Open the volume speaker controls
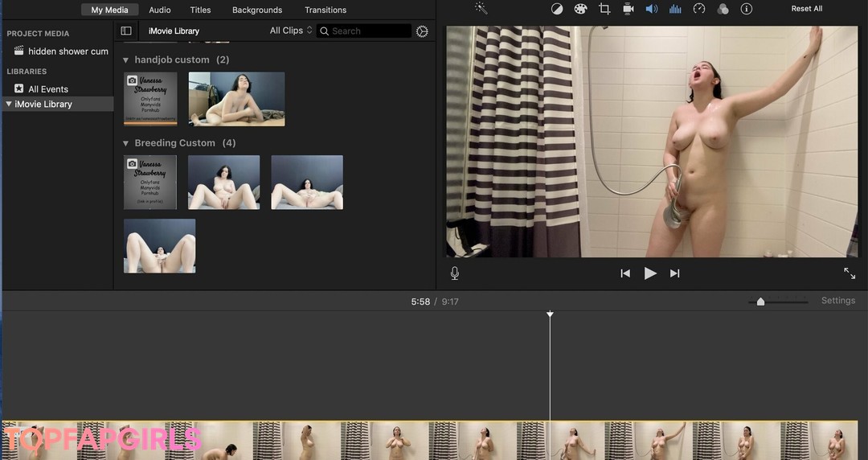The image size is (868, 460). click(652, 9)
